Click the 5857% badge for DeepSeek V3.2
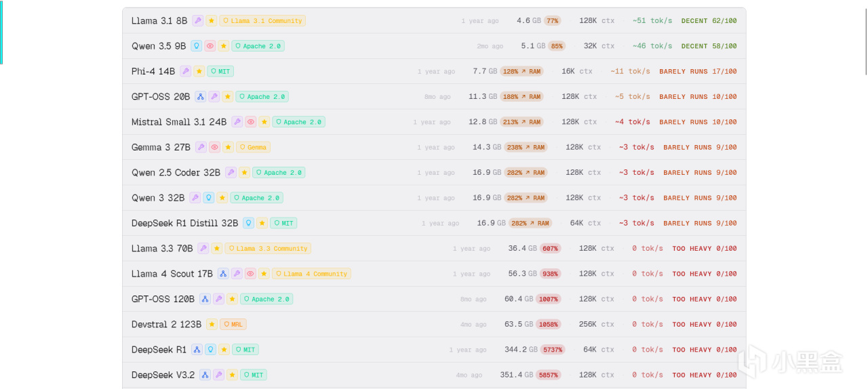The width and height of the screenshot is (868, 389). coord(549,375)
